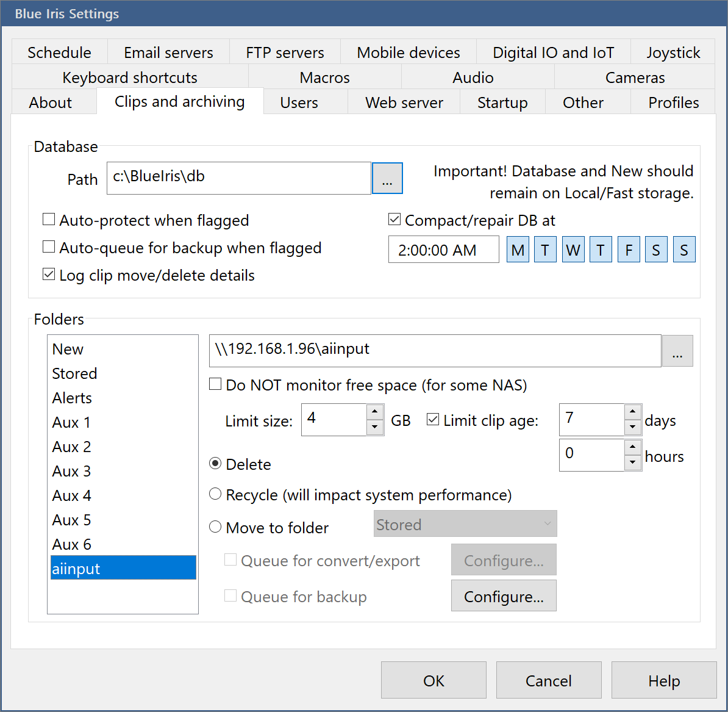Click the Limit size value field
The height and width of the screenshot is (712, 728).
point(334,419)
